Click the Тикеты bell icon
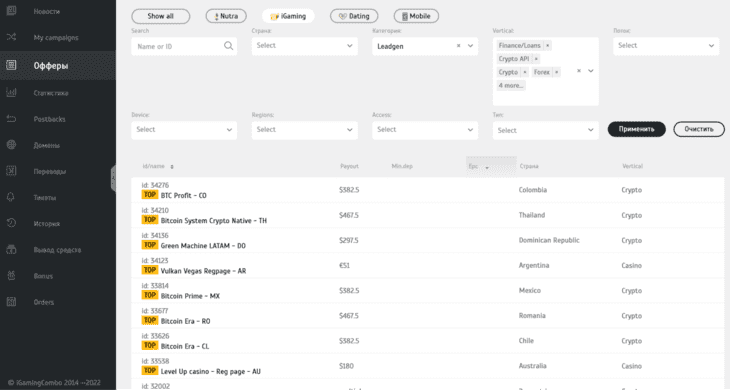The height and width of the screenshot is (390, 730). 11,197
